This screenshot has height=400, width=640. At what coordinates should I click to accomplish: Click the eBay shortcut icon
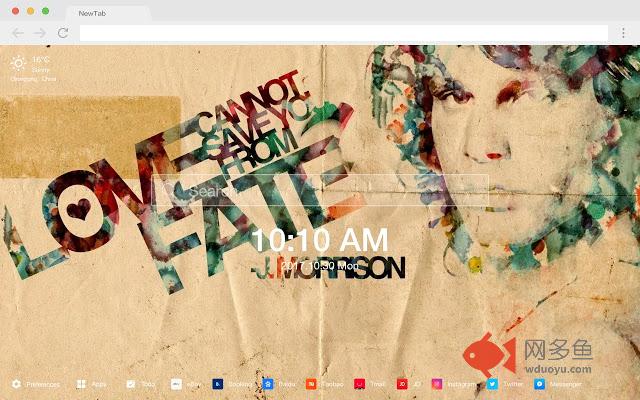176,384
